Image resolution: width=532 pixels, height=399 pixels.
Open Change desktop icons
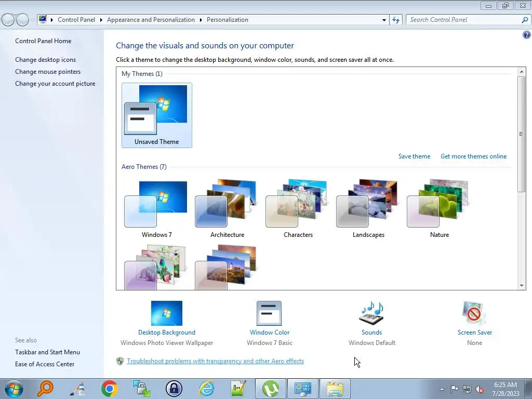tap(46, 60)
